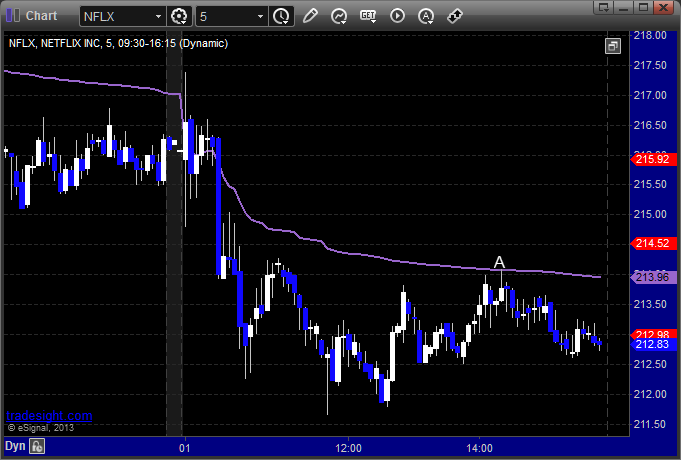The image size is (681, 460).
Task: Click the 214.52 red price marker
Action: [x=653, y=243]
